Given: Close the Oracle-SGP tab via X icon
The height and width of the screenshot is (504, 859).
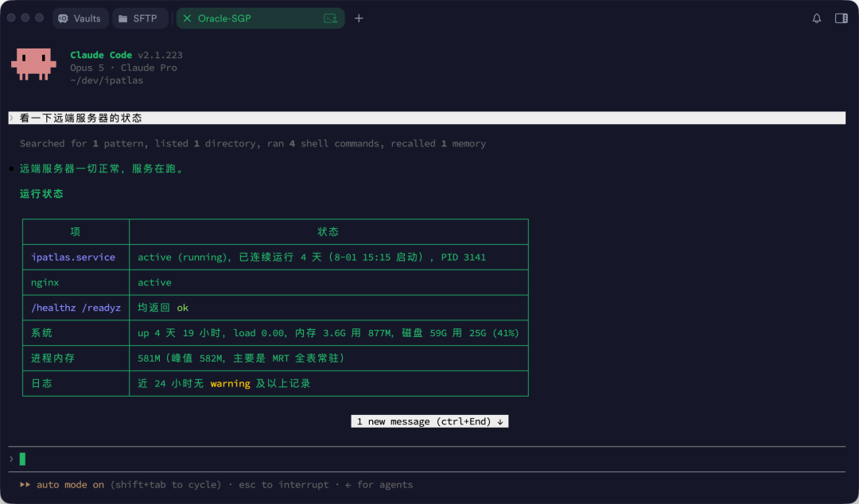Looking at the screenshot, I should 187,18.
